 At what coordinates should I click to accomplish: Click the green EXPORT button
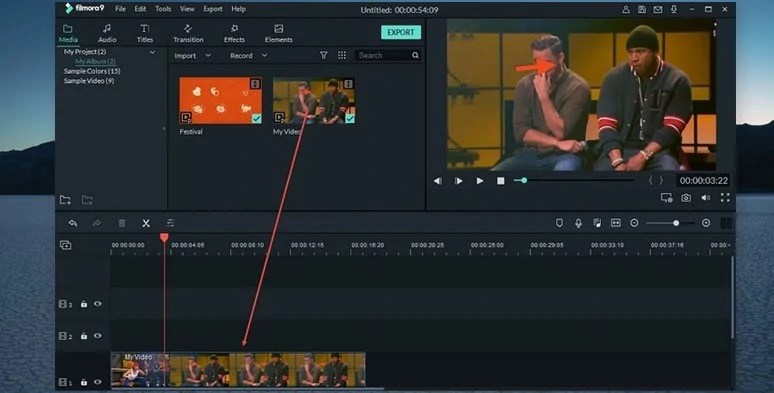pos(401,32)
